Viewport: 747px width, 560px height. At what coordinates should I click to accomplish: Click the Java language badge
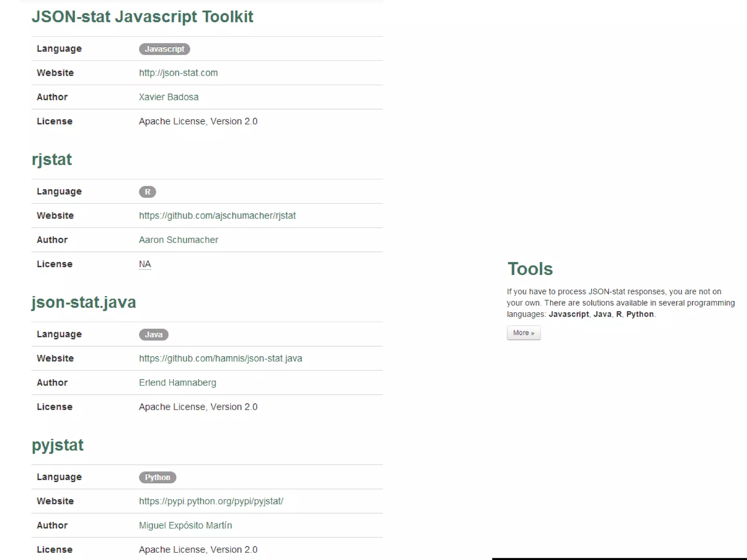coord(154,334)
